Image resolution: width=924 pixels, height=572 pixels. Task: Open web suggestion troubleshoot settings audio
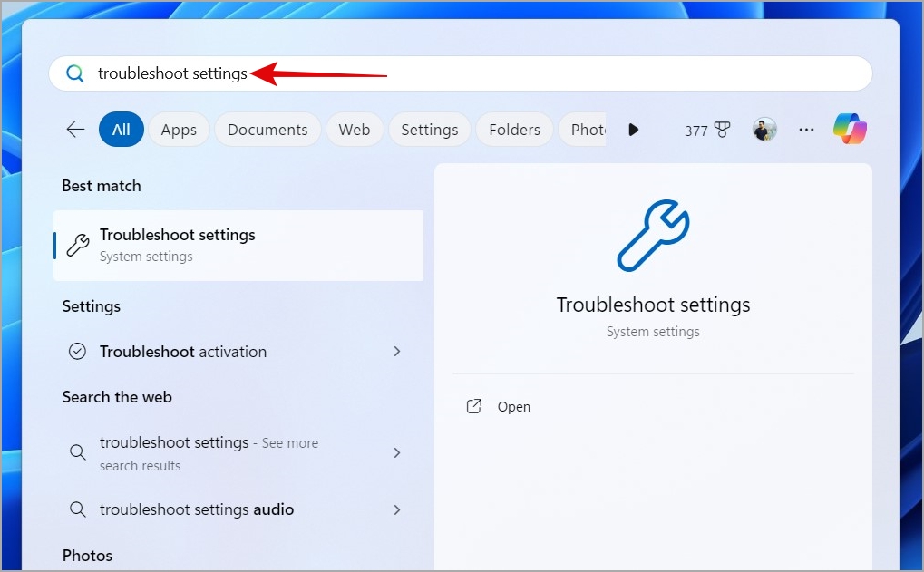(x=238, y=509)
